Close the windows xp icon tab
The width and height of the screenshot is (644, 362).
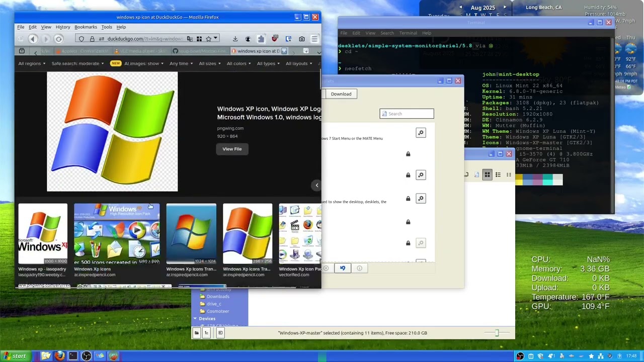pyautogui.click(x=284, y=51)
